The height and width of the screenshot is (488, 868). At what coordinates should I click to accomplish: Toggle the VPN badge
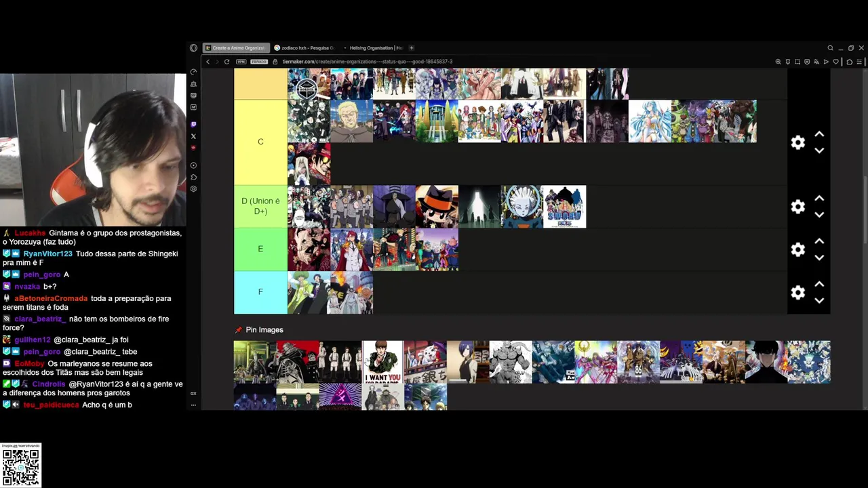pyautogui.click(x=241, y=62)
